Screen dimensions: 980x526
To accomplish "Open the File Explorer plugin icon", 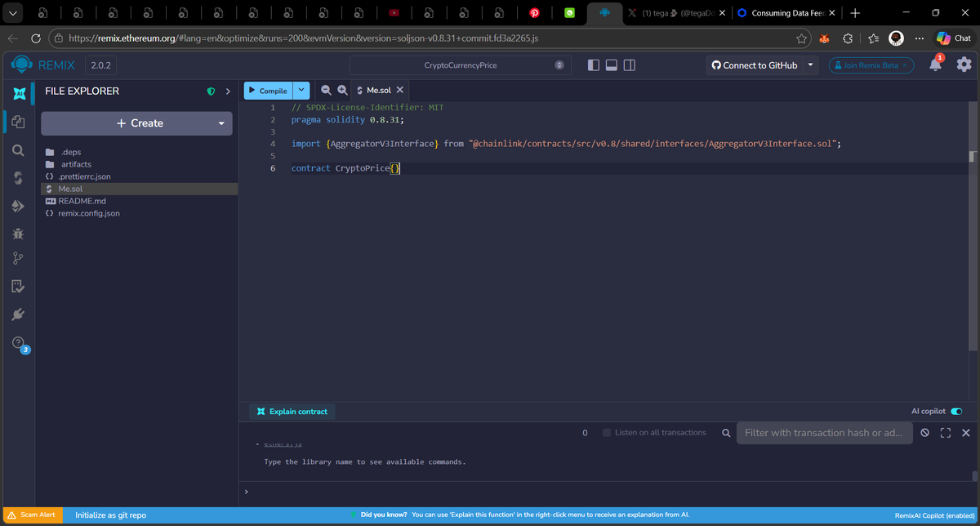I will click(18, 123).
